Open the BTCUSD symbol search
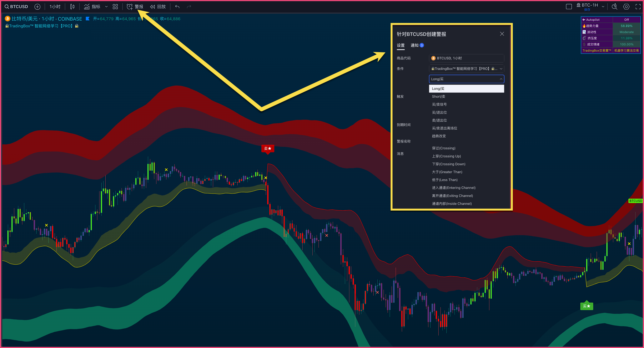The image size is (644, 348). point(17,7)
